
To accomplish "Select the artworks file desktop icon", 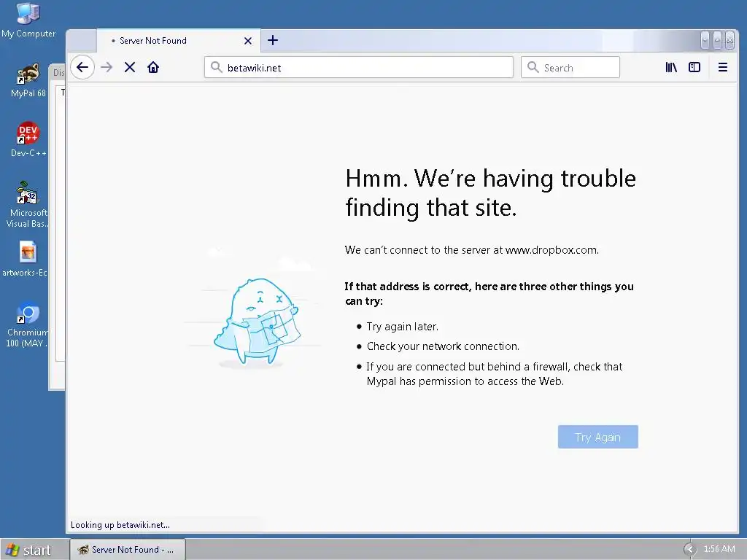I will coord(26,259).
